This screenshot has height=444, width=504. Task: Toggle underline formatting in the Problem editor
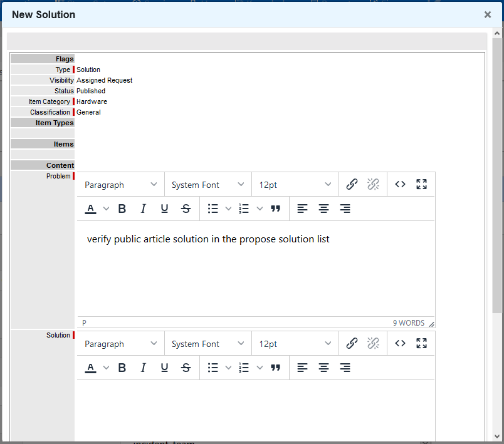click(164, 209)
